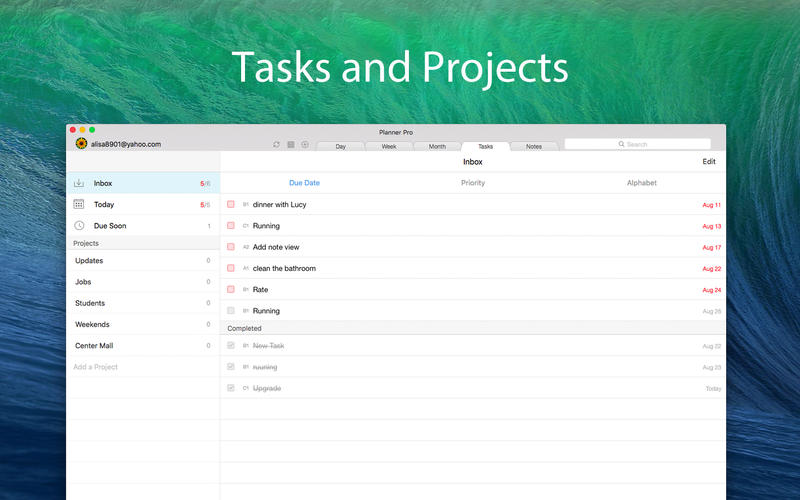Click the Search field
Viewport: 800px width, 500px height.
click(x=637, y=144)
